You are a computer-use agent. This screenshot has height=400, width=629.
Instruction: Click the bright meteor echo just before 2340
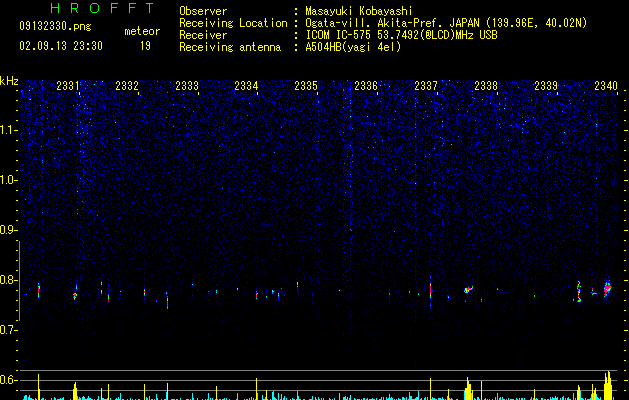coord(608,288)
